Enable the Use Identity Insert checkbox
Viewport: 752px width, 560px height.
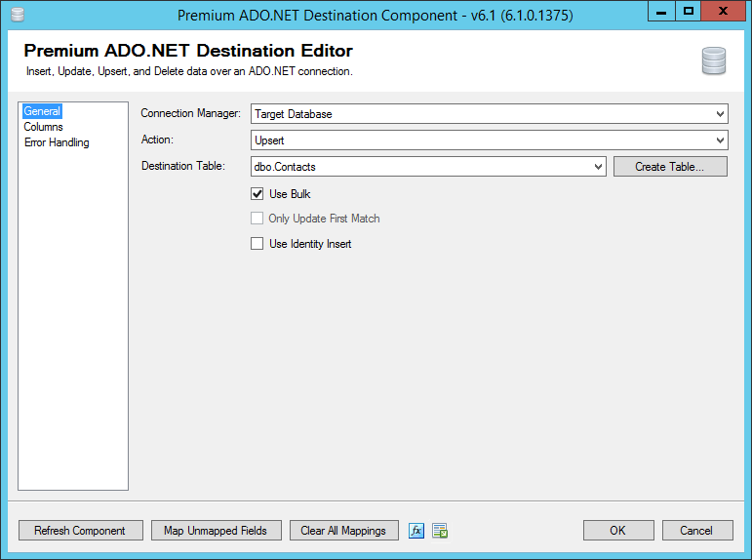coord(257,244)
